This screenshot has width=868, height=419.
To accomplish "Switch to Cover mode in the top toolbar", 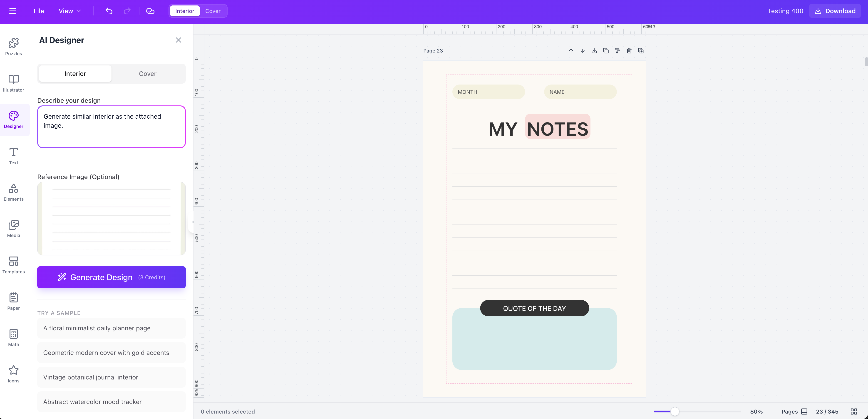I will pyautogui.click(x=213, y=11).
